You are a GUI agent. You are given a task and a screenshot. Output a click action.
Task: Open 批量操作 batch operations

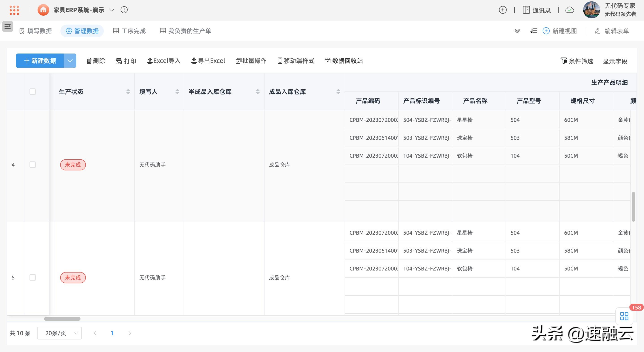pyautogui.click(x=251, y=61)
